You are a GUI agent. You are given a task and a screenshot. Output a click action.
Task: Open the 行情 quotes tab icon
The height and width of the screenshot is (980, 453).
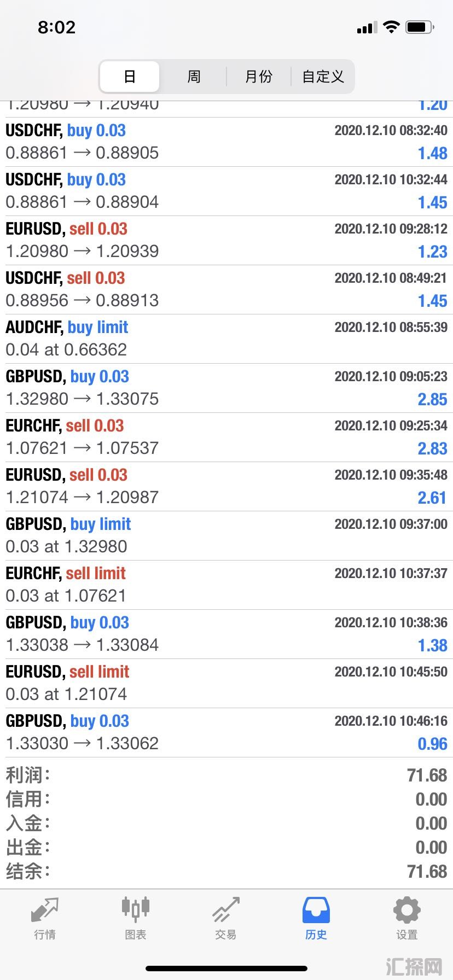45,910
